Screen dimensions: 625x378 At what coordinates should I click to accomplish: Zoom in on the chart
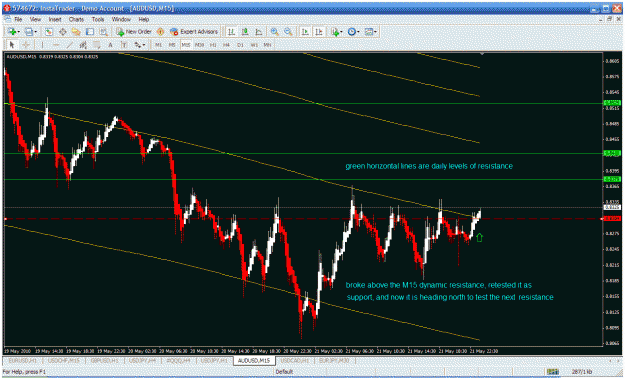(x=275, y=32)
